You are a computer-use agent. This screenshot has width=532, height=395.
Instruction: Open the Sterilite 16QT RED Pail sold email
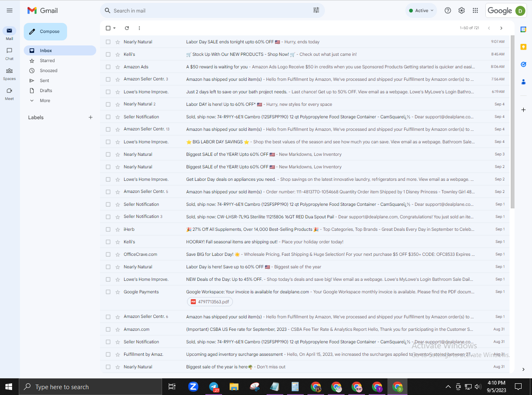pos(304,217)
